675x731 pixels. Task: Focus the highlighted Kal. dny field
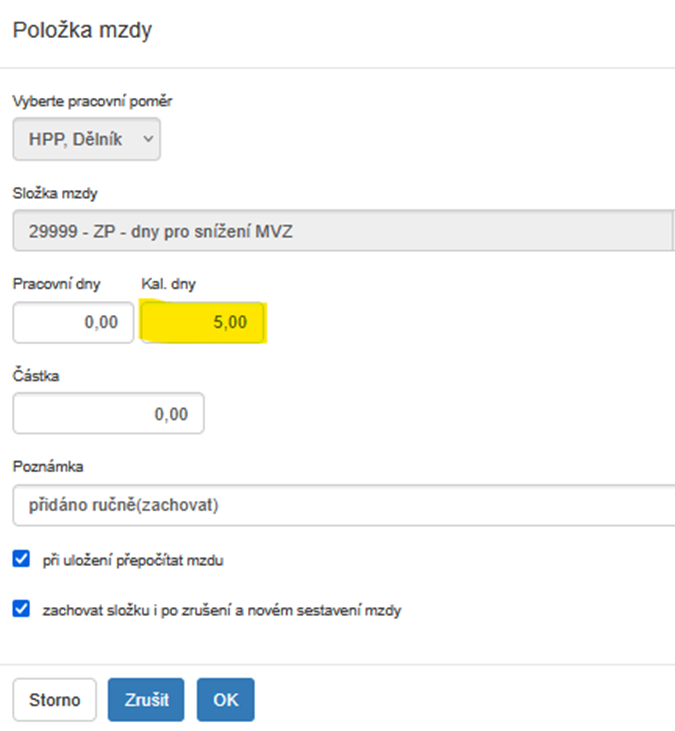point(206,322)
